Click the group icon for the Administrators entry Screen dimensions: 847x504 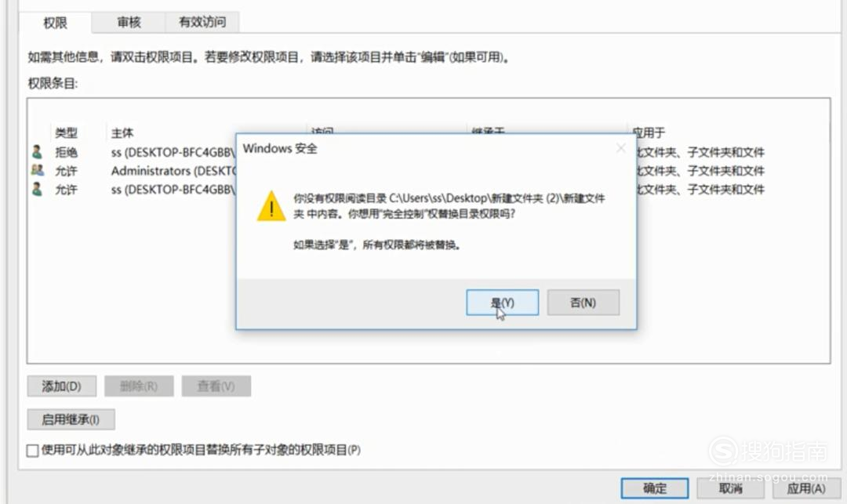click(x=38, y=171)
